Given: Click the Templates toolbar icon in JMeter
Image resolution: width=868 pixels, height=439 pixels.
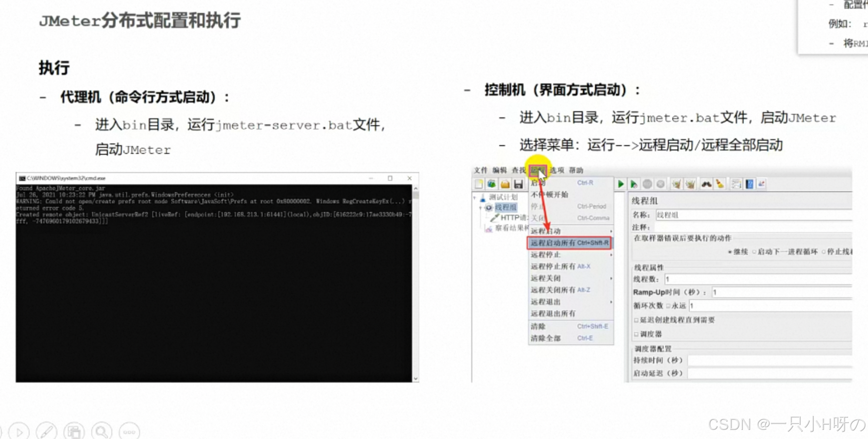Looking at the screenshot, I should tap(491, 184).
